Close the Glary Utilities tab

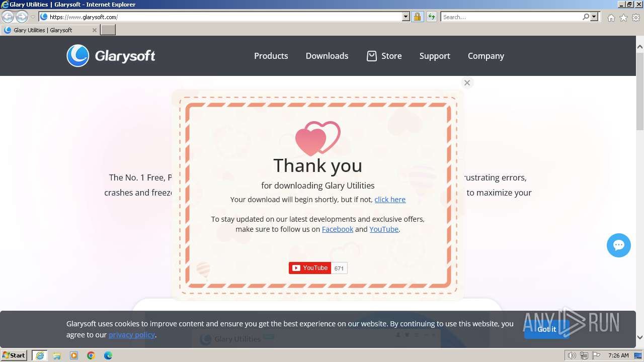tap(94, 30)
